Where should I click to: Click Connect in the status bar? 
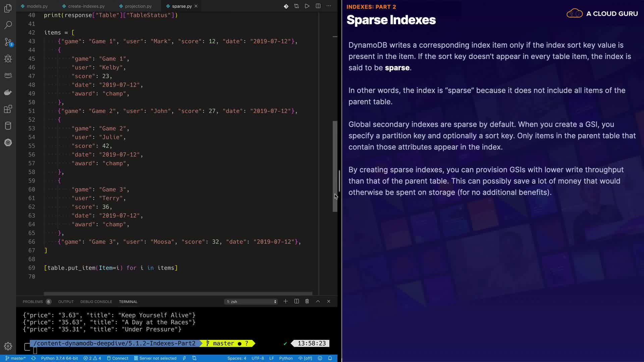tap(118, 358)
